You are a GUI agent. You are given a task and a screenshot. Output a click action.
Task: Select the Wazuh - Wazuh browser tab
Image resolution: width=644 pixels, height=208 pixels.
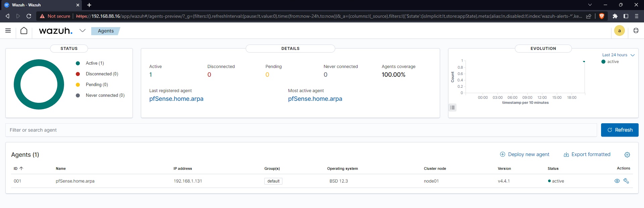click(41, 5)
